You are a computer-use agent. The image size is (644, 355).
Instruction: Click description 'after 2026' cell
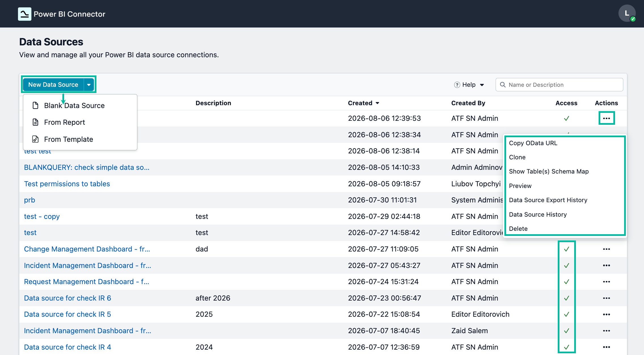[213, 298]
